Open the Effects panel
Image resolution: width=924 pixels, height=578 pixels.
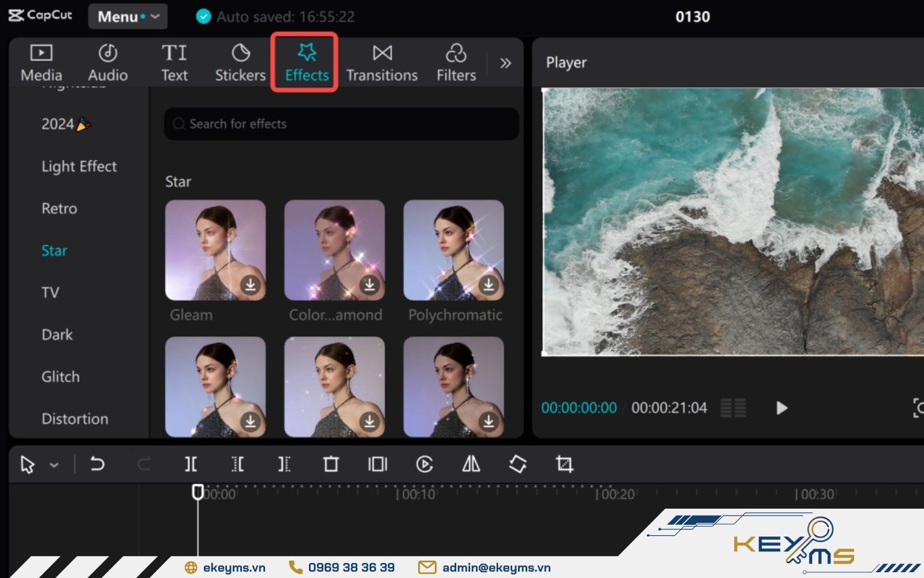[x=305, y=62]
